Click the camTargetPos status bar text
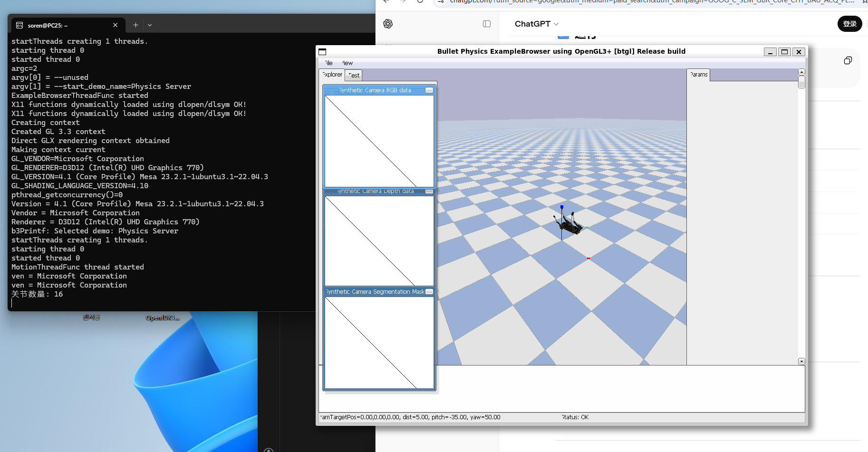 (410, 417)
